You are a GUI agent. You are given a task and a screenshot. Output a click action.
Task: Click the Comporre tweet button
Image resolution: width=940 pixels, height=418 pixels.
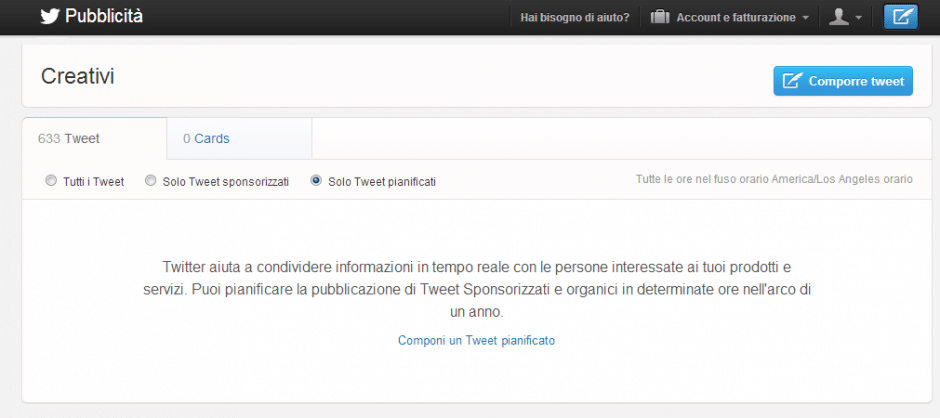843,81
